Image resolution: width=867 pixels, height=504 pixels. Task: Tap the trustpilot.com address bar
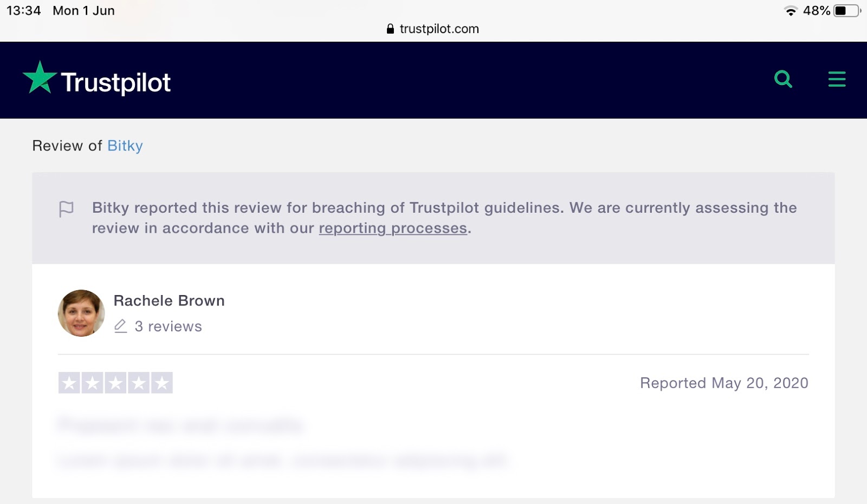(433, 29)
